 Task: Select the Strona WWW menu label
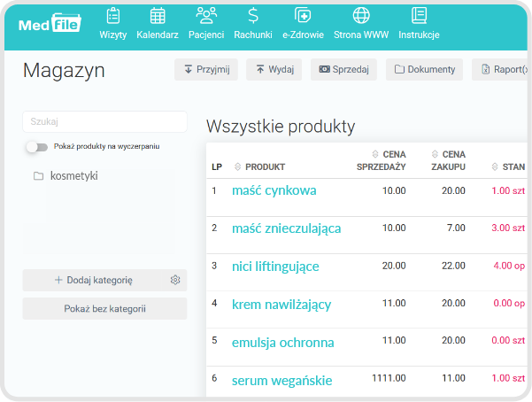(x=361, y=35)
